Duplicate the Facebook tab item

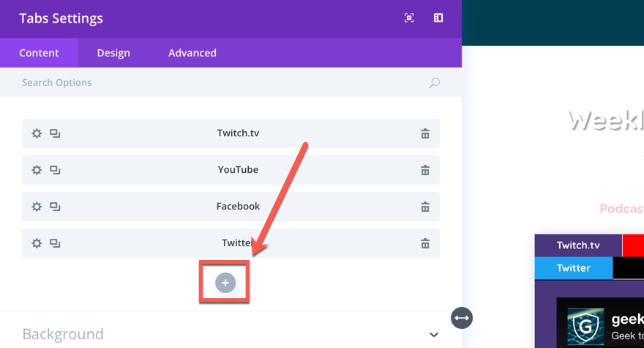coord(55,207)
